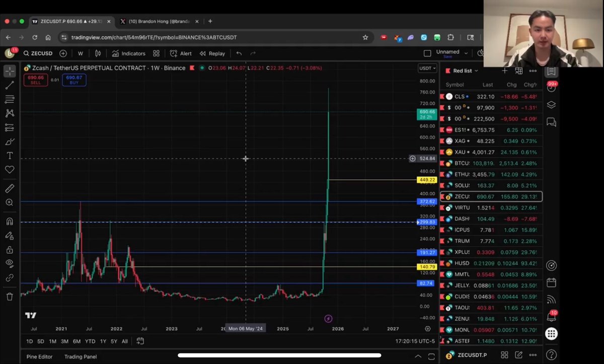The image size is (604, 364).
Task: Open the forecasting and measurement tools
Action: [10, 127]
